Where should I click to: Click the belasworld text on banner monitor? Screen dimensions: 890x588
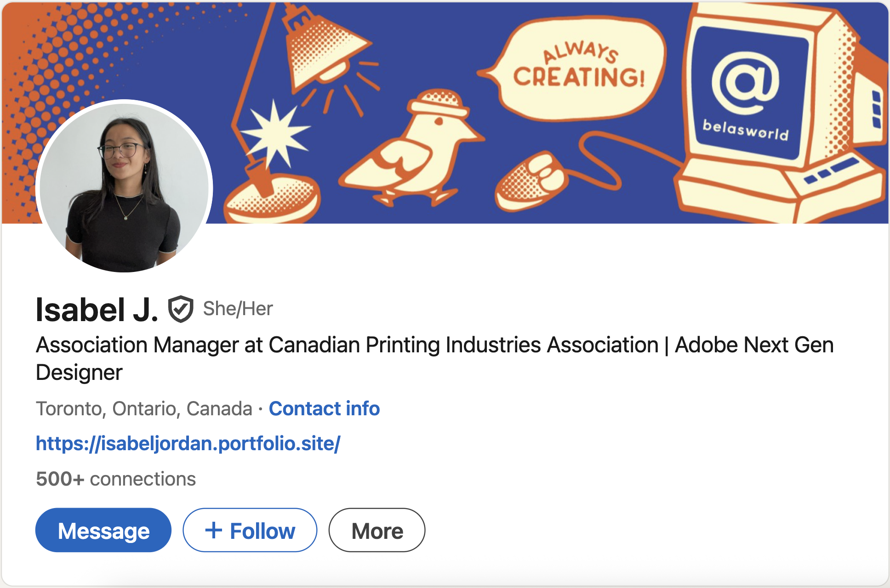click(745, 130)
